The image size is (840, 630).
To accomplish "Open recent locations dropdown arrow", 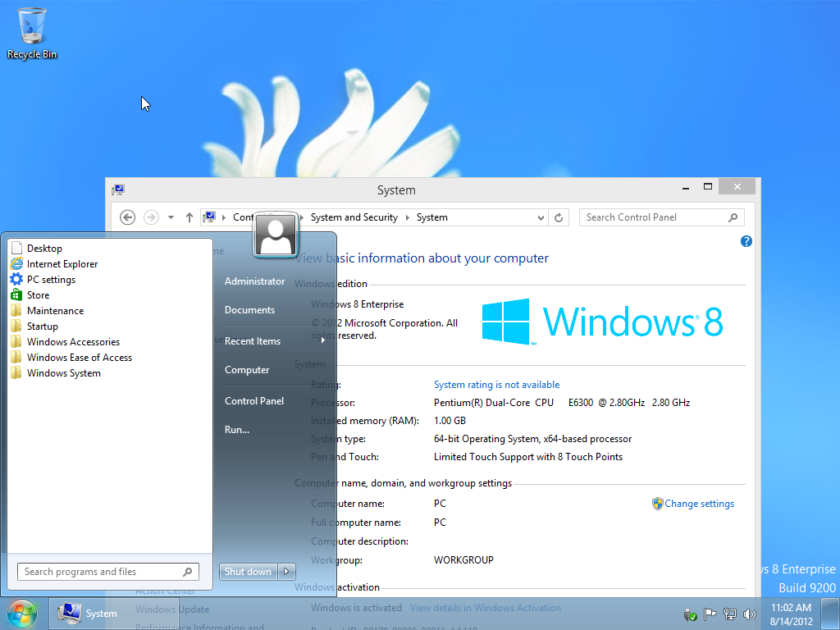I will coord(171,217).
